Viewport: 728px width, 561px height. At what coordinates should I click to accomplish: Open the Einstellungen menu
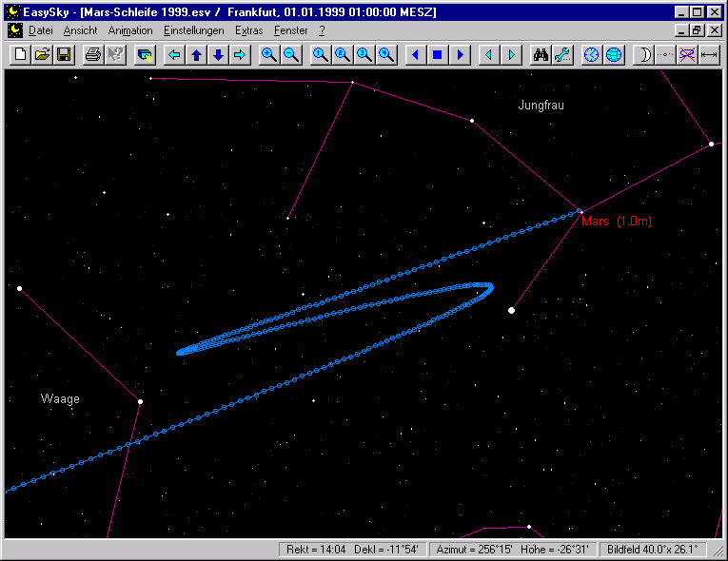(x=194, y=30)
